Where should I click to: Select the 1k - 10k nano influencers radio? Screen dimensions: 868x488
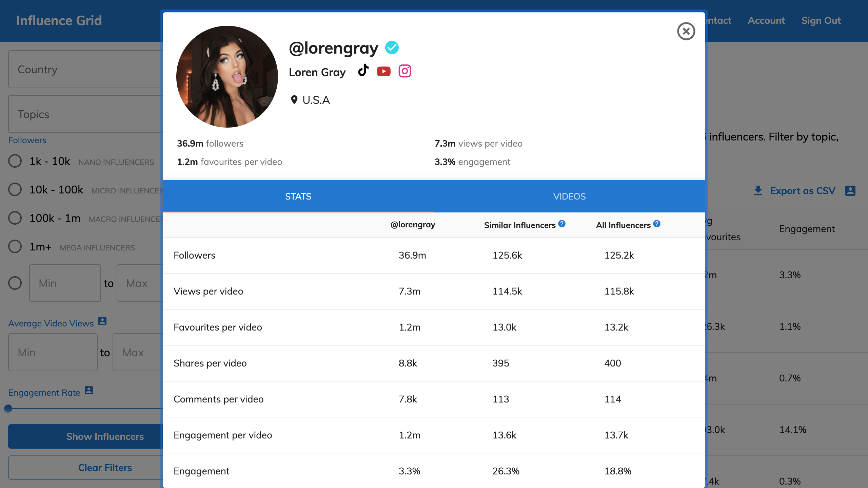15,161
